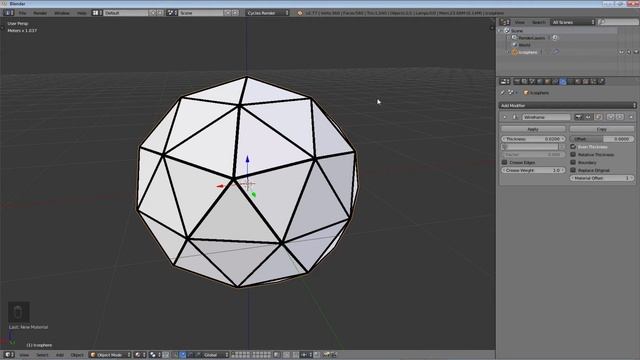Enable Replace Original checkbox
The height and width of the screenshot is (360, 640).
point(573,170)
